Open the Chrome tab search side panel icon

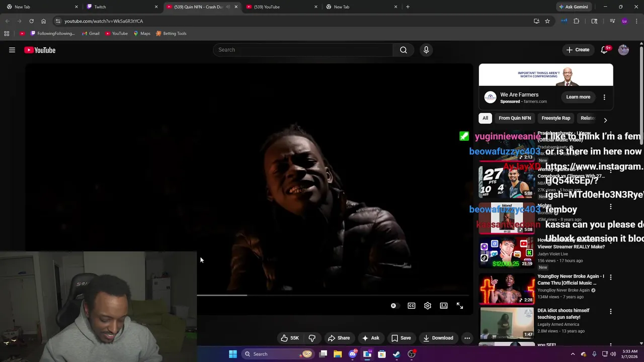[594, 21]
